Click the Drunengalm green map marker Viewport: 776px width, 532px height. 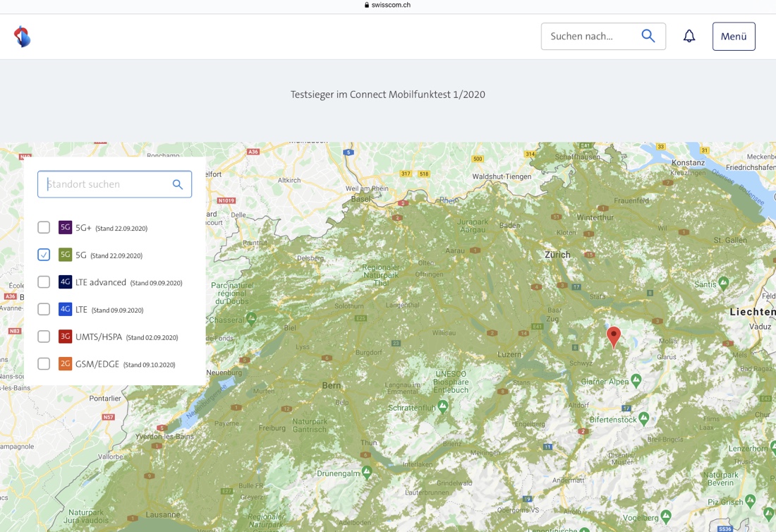366,471
